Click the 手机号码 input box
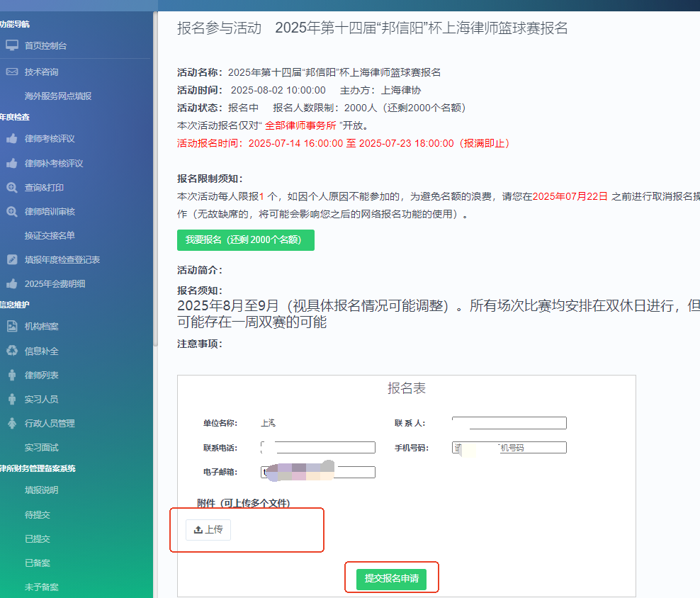The image size is (700, 598). click(x=509, y=448)
